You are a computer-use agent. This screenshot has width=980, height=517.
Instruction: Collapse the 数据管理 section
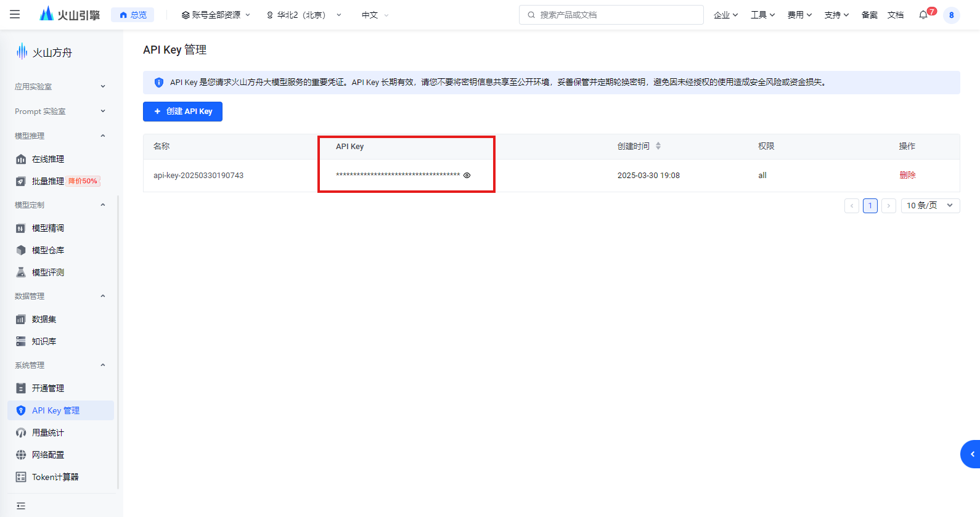pyautogui.click(x=60, y=296)
